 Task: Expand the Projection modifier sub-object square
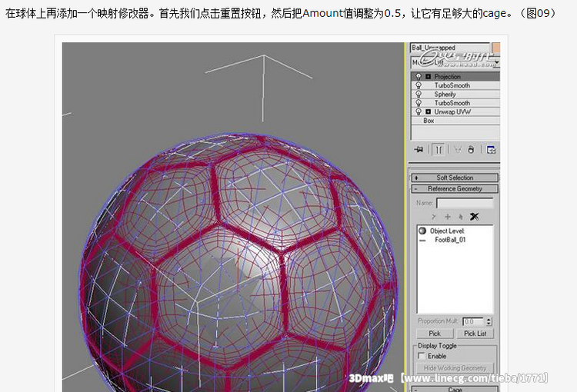(428, 77)
